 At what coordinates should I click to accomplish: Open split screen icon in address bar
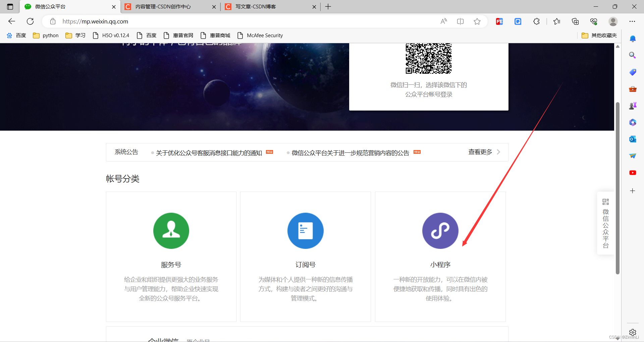(460, 21)
